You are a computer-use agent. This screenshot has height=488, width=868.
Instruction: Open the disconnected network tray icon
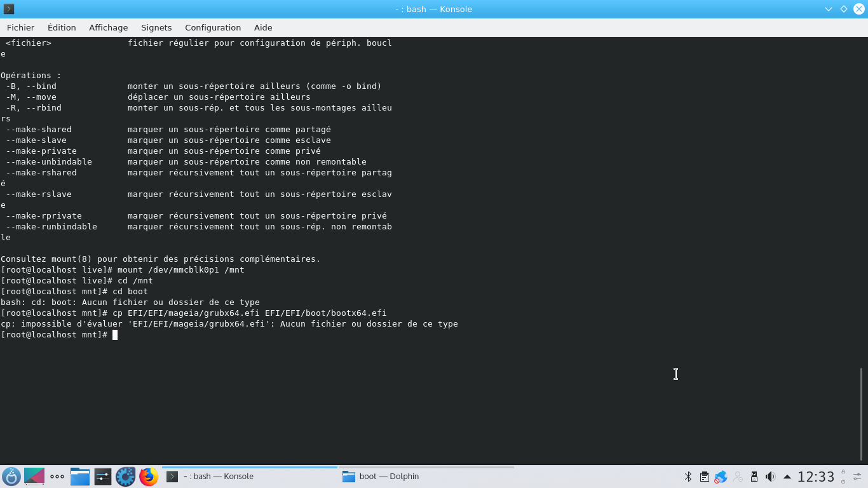coord(721,477)
